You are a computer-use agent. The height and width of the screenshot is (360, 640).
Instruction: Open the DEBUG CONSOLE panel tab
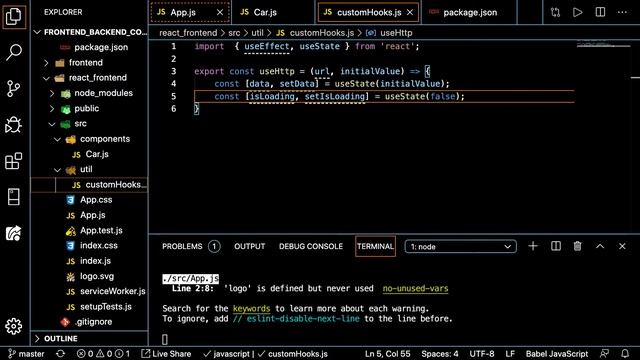311,246
